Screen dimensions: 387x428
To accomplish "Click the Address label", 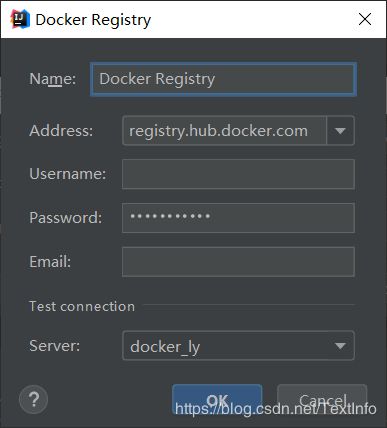I will click(61, 130).
